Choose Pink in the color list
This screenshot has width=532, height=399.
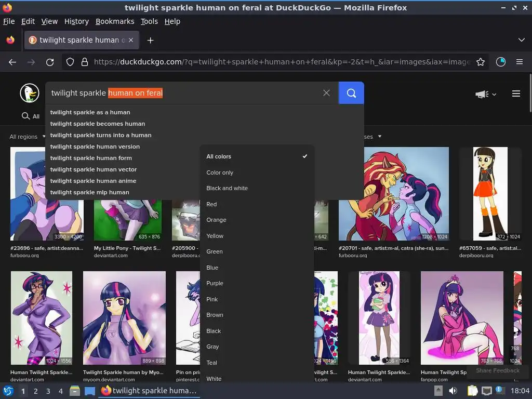pos(257,299)
